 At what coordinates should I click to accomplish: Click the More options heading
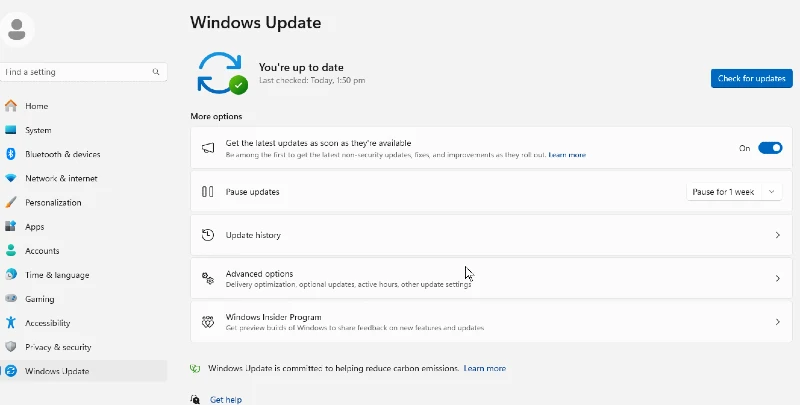pyautogui.click(x=216, y=116)
